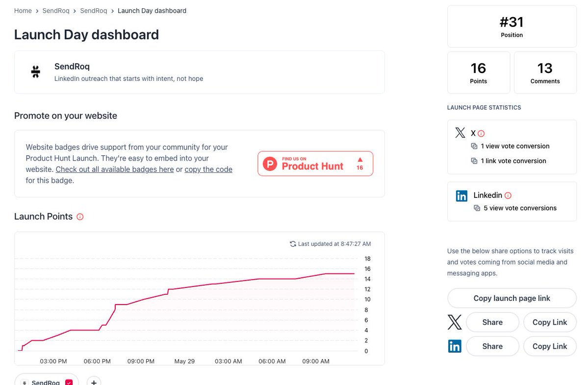Click the refresh icon beside Last updated time
Image resolution: width=588 pixels, height=385 pixels.
pyautogui.click(x=293, y=244)
